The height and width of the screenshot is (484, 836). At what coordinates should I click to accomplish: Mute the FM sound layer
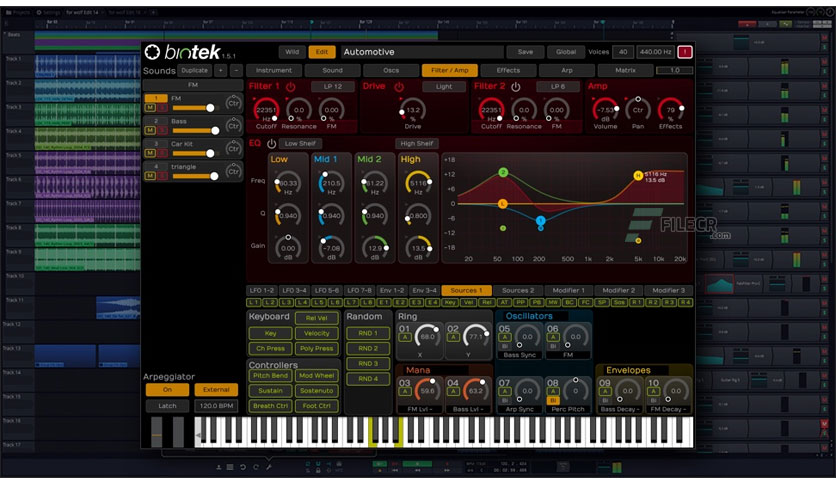click(150, 108)
